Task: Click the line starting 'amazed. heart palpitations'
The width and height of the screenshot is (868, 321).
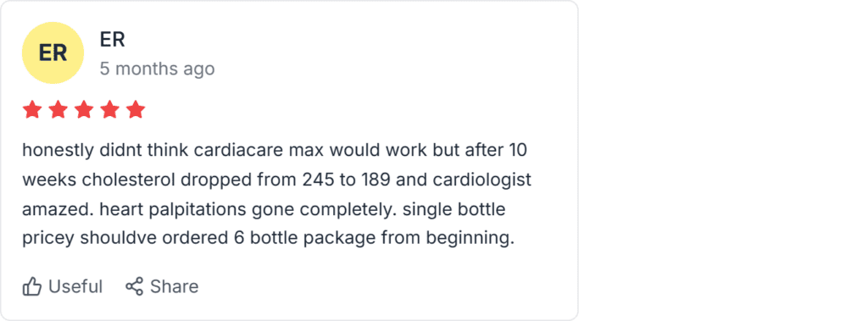Action: coord(264,210)
